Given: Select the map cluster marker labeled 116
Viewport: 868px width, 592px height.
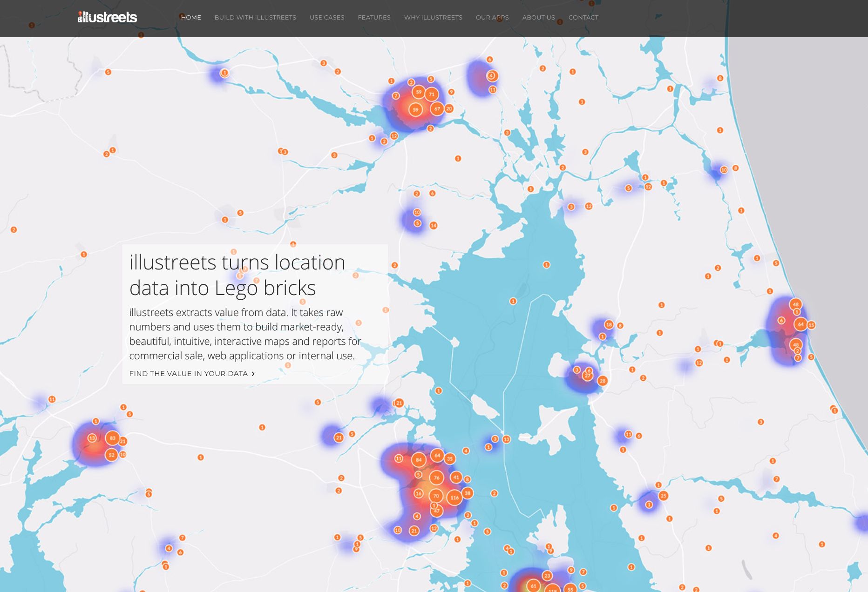Looking at the screenshot, I should tap(454, 498).
